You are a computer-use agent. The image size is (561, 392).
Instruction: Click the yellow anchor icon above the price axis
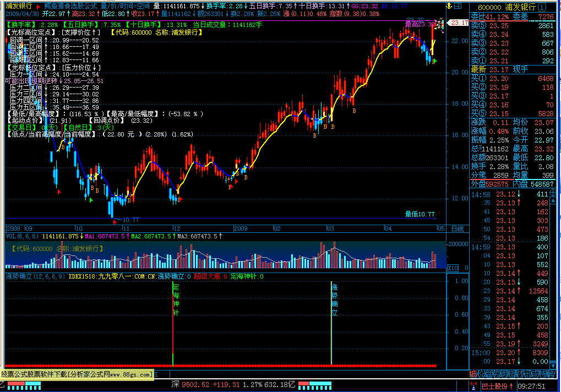tap(449, 6)
